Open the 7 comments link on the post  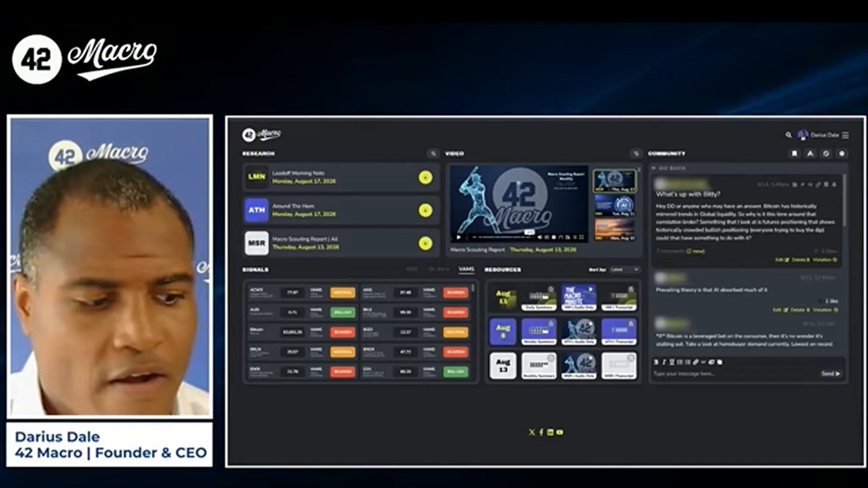(x=670, y=251)
